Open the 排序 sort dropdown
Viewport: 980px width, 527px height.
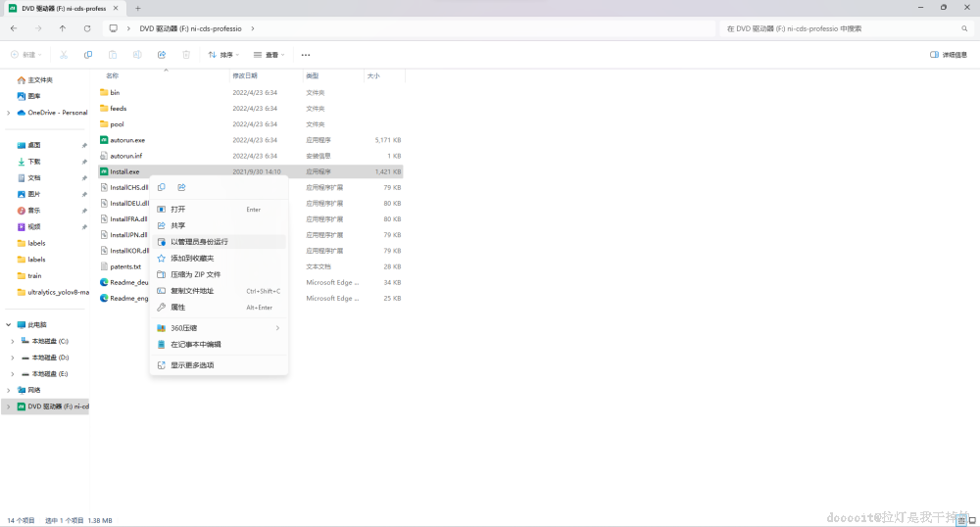(223, 55)
